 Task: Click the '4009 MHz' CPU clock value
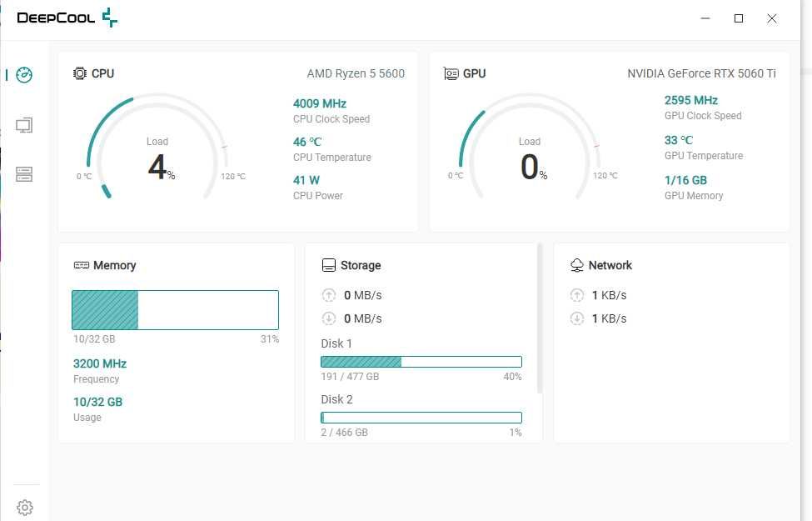(x=320, y=103)
